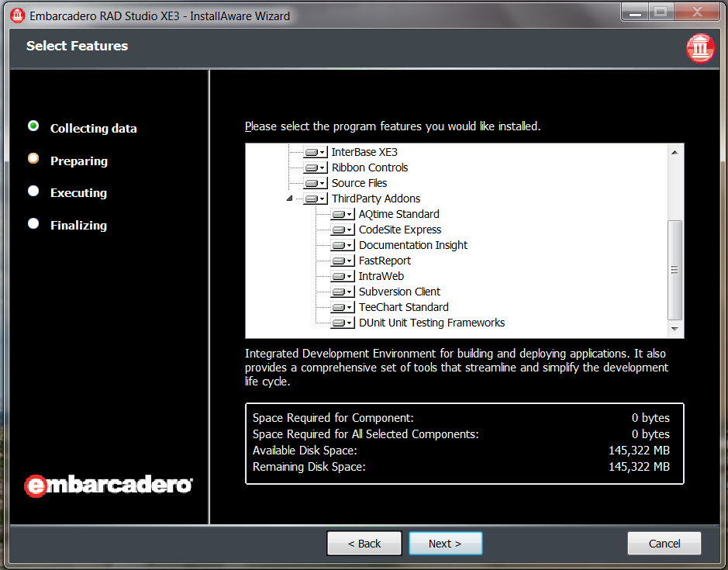Open AQtime Standard feature install dropdown
This screenshot has height=570, width=728.
(x=343, y=214)
